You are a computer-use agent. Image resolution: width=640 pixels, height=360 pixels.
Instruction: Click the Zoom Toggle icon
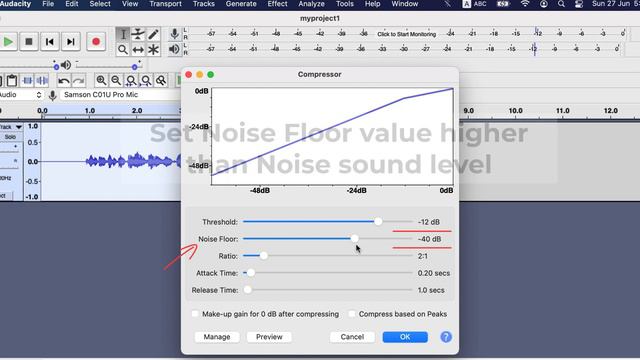click(x=161, y=80)
